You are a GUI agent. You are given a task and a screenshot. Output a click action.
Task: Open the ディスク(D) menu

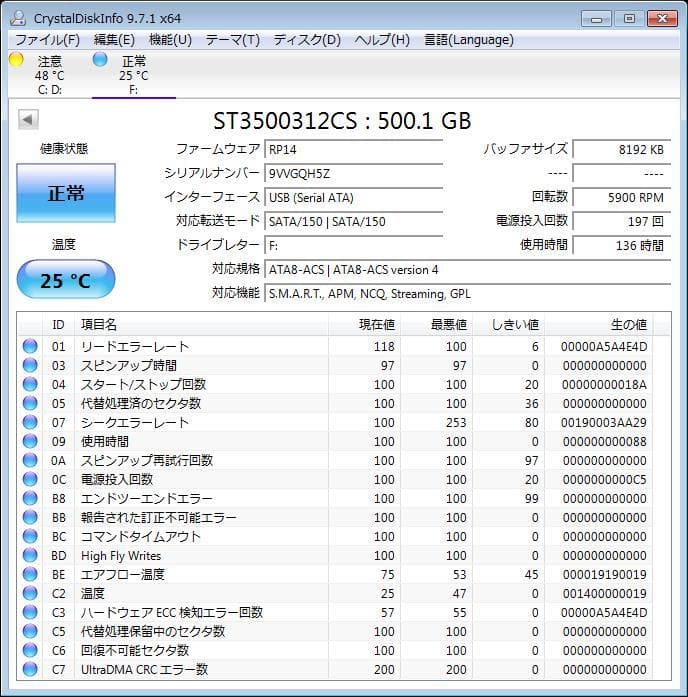click(307, 40)
